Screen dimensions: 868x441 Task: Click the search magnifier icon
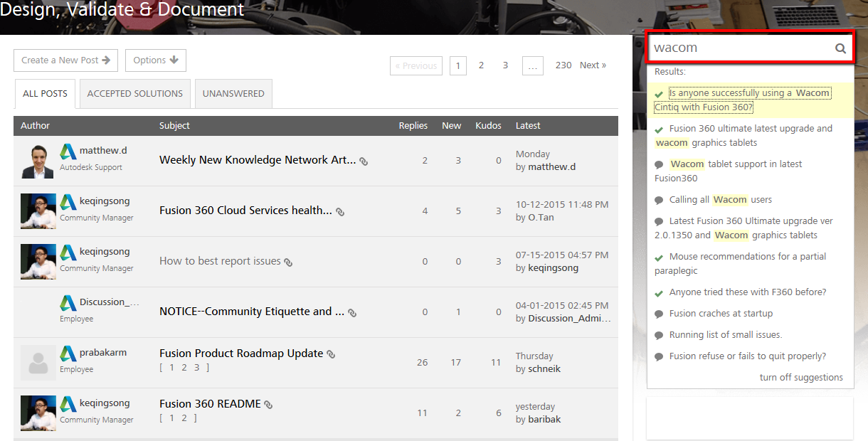[840, 48]
